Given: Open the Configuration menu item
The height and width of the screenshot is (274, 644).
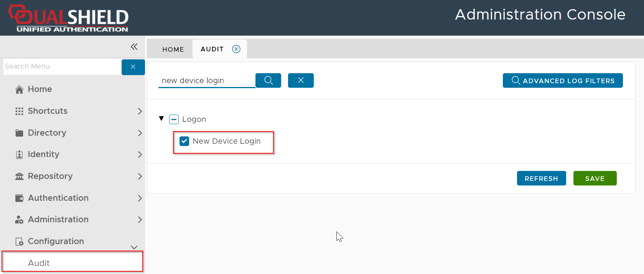Looking at the screenshot, I should (56, 241).
